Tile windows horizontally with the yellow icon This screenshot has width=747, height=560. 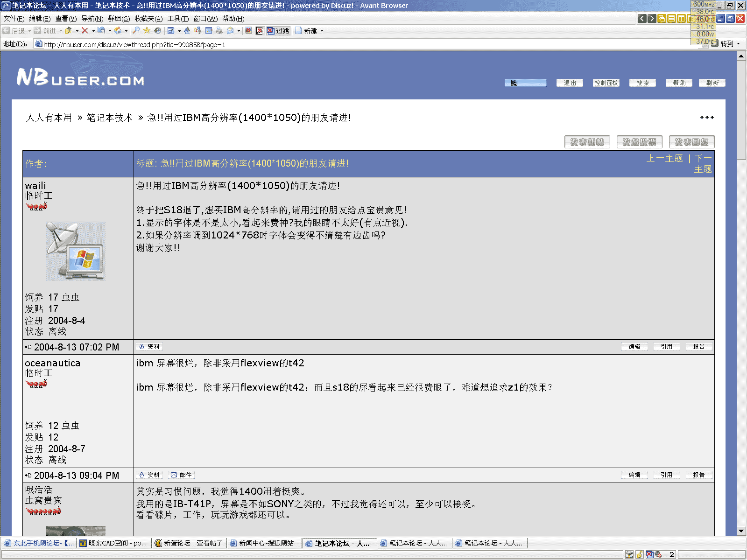coord(671,19)
